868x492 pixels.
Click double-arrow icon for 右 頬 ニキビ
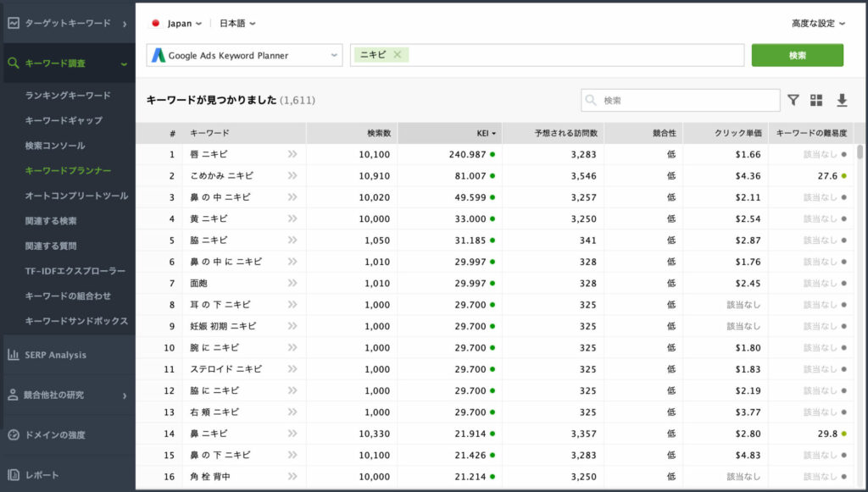coord(292,412)
